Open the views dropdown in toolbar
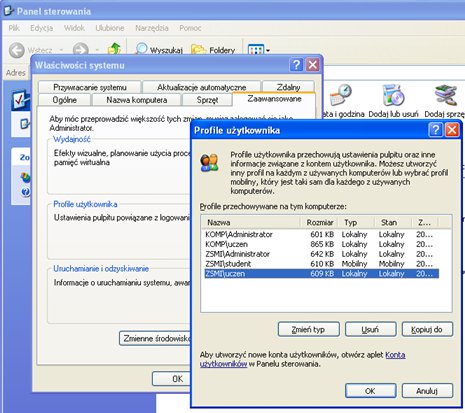This screenshot has height=413, width=465. click(259, 50)
